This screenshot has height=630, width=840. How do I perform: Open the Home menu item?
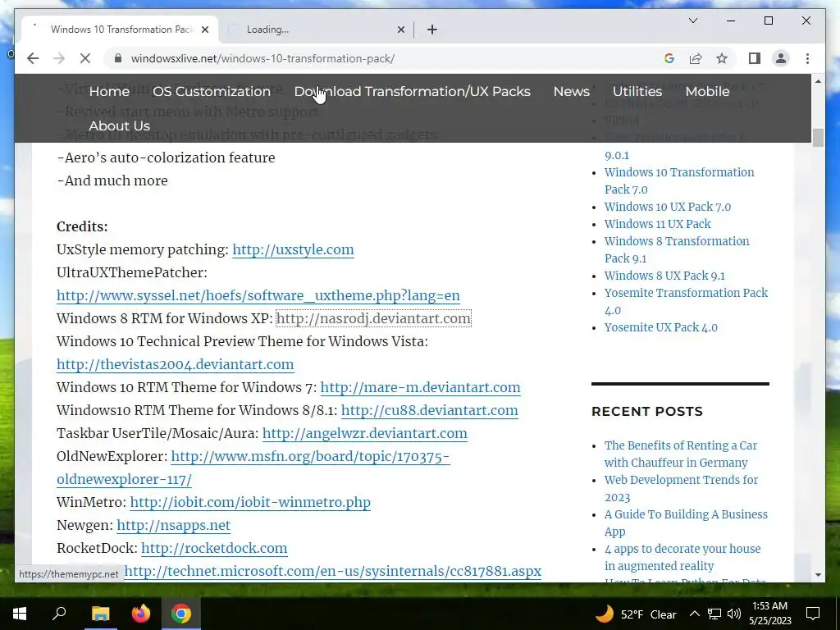click(x=109, y=92)
